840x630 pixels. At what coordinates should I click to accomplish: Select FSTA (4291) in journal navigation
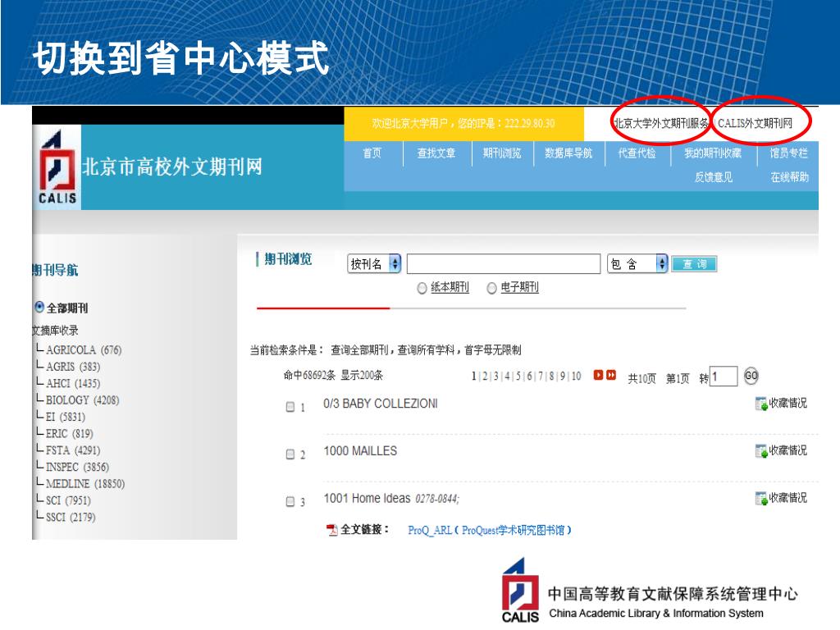(x=73, y=450)
